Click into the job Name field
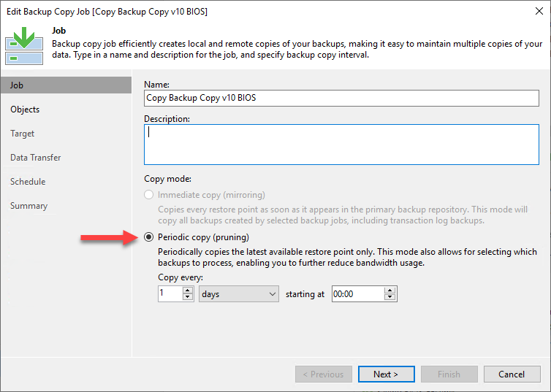This screenshot has width=551, height=392. tap(341, 98)
